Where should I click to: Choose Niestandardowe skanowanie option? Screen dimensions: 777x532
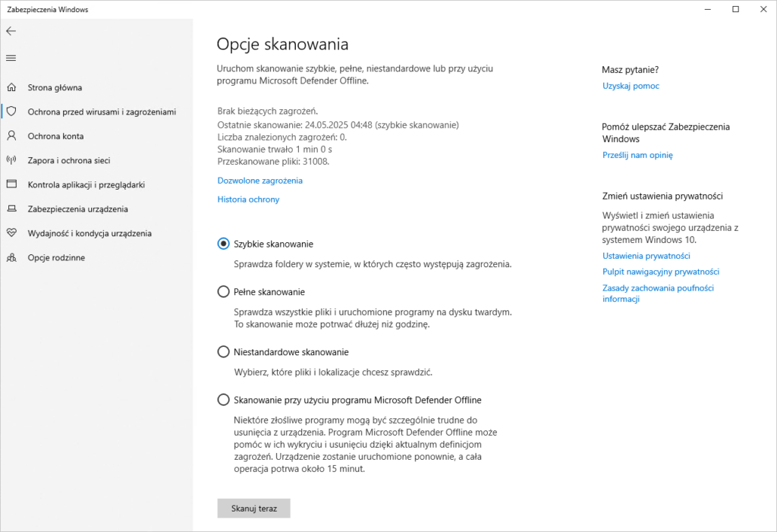point(224,352)
